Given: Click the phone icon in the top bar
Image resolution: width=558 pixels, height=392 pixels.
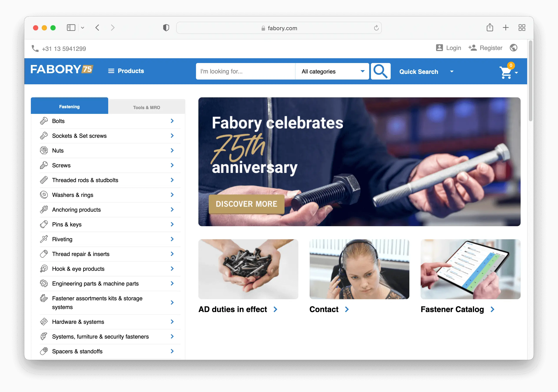Looking at the screenshot, I should coord(35,49).
